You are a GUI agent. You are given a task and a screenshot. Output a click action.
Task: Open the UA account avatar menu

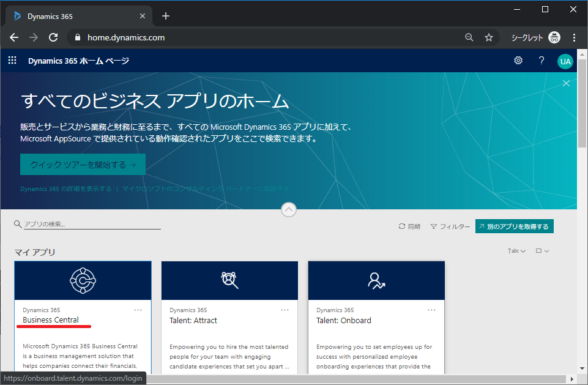click(565, 61)
